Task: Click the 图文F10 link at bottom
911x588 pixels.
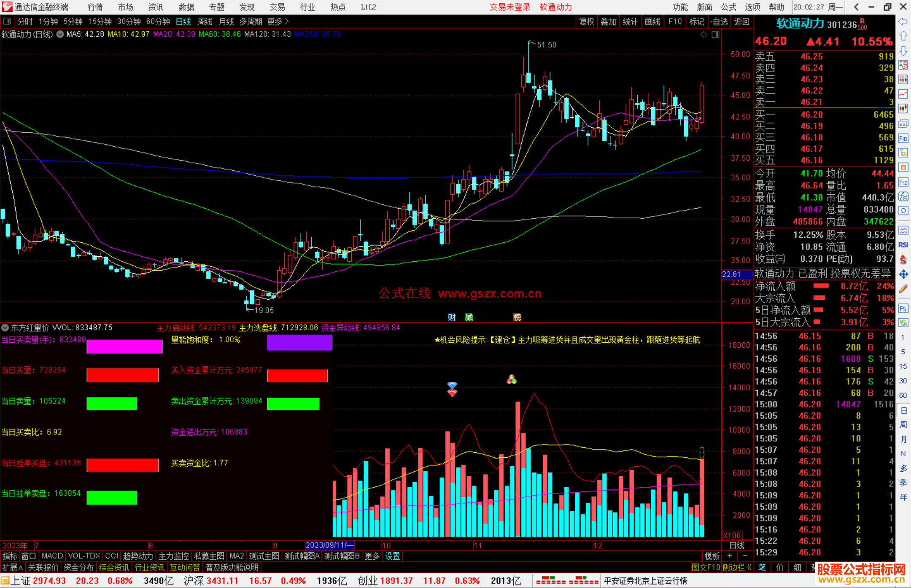Action: coord(705,567)
